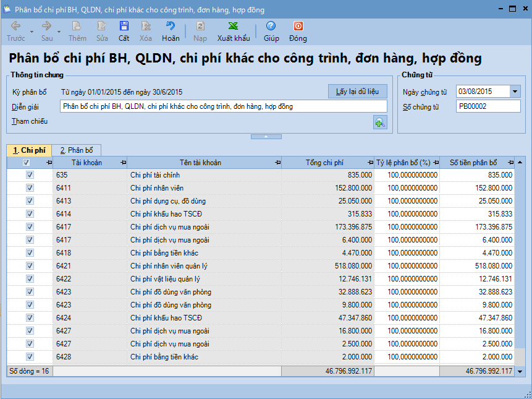This screenshot has width=532, height=399.
Task: Uncheck the row for account 6421
Action: (30, 265)
